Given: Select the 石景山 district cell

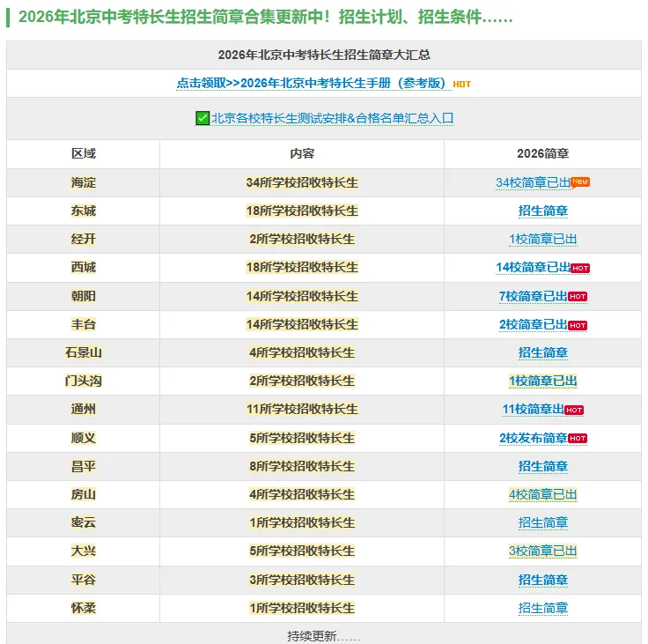Looking at the screenshot, I should 83,352.
